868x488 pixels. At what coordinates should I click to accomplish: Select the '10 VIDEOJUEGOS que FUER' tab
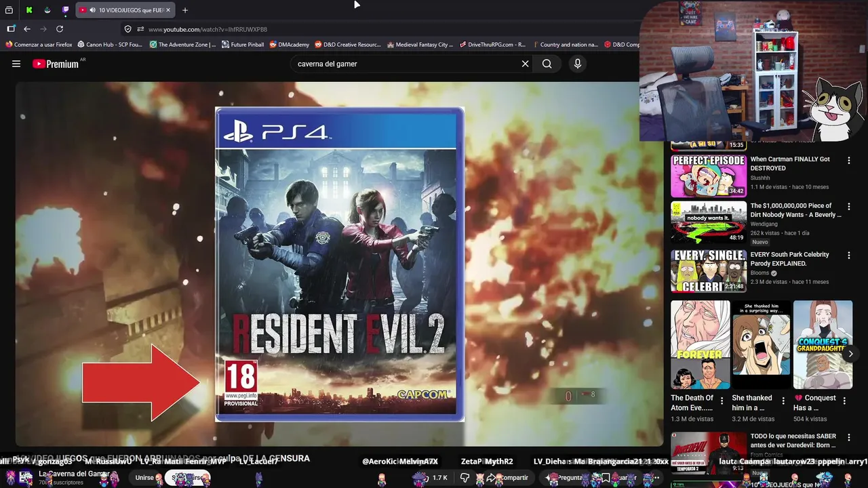coord(125,10)
